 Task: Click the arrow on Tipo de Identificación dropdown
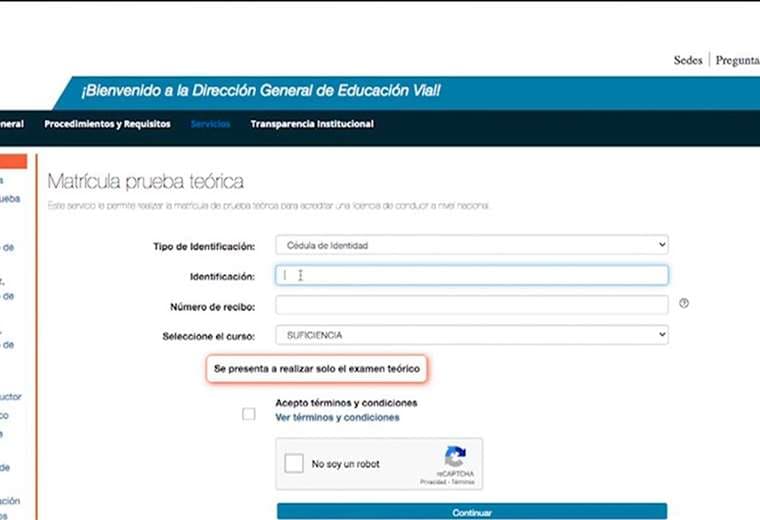[661, 245]
